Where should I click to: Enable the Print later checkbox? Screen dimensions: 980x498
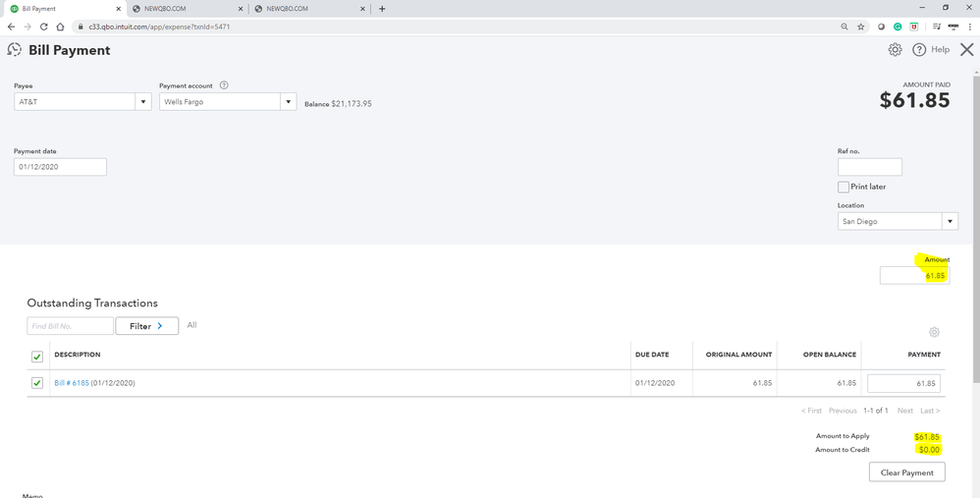(844, 187)
